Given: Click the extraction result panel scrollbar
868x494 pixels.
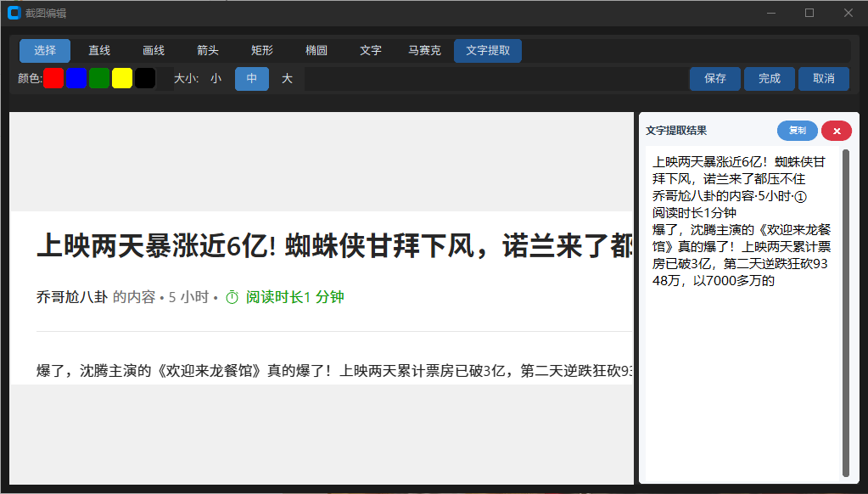Looking at the screenshot, I should click(845, 313).
